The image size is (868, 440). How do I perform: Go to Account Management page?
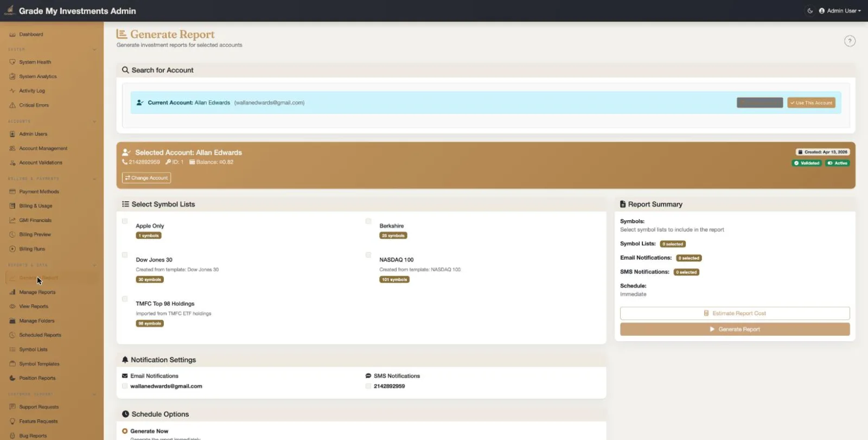[x=52, y=148]
